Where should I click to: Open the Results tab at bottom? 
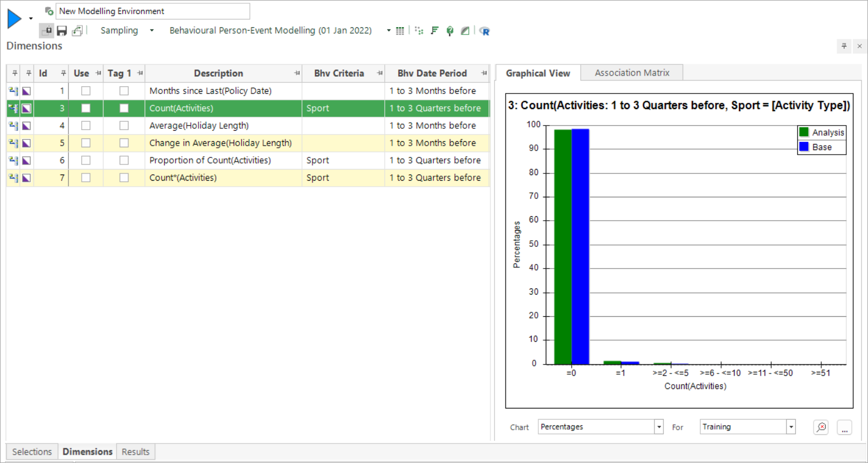(x=136, y=452)
